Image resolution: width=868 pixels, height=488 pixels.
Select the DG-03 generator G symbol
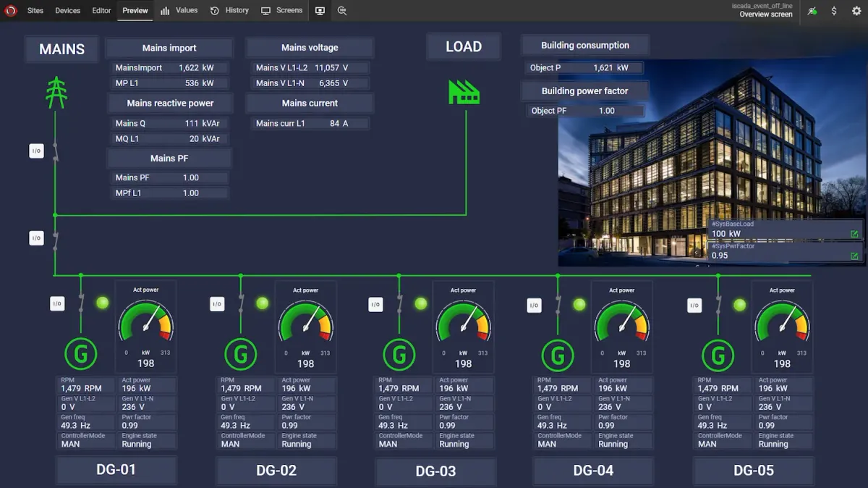[x=399, y=355]
